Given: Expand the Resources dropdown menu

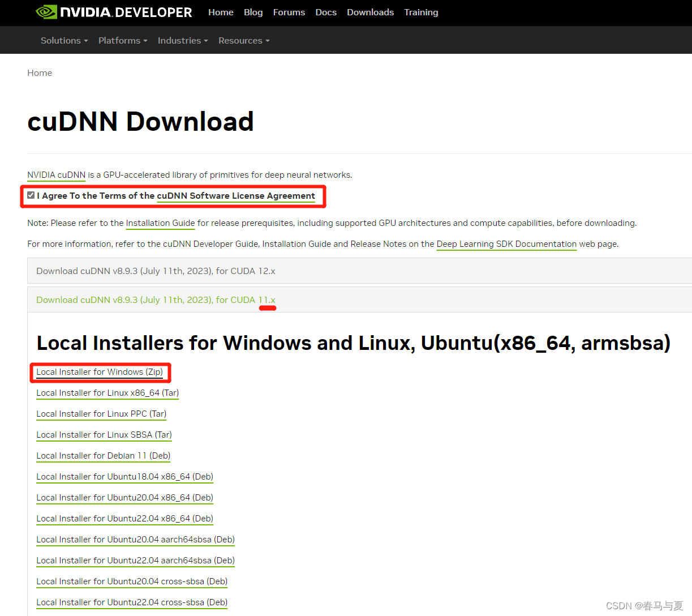Looking at the screenshot, I should 244,41.
